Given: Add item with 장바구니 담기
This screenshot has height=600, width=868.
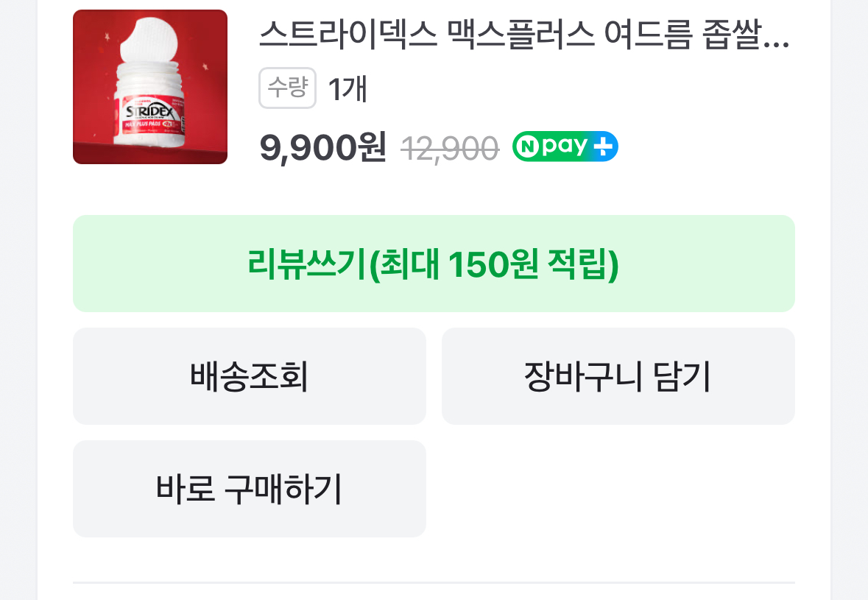Looking at the screenshot, I should [x=618, y=376].
